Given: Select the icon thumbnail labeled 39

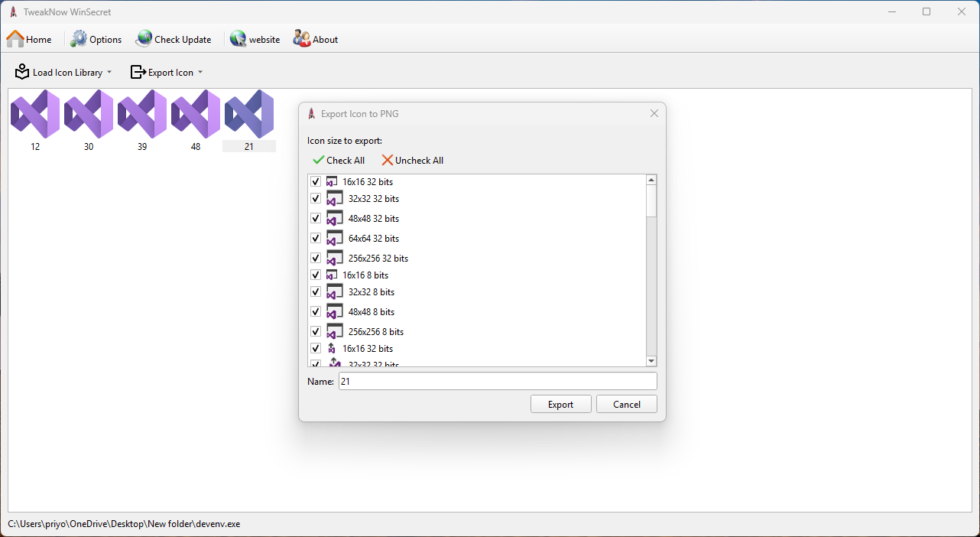Looking at the screenshot, I should point(142,115).
